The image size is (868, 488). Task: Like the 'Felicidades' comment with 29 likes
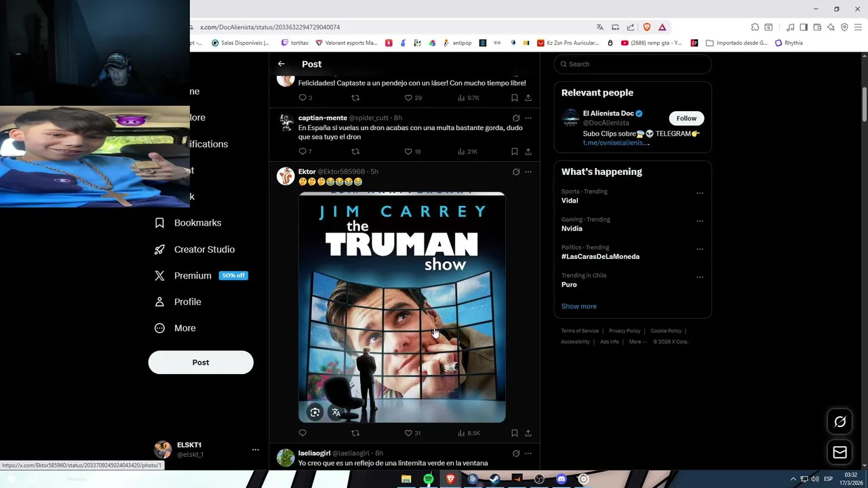pos(413,98)
